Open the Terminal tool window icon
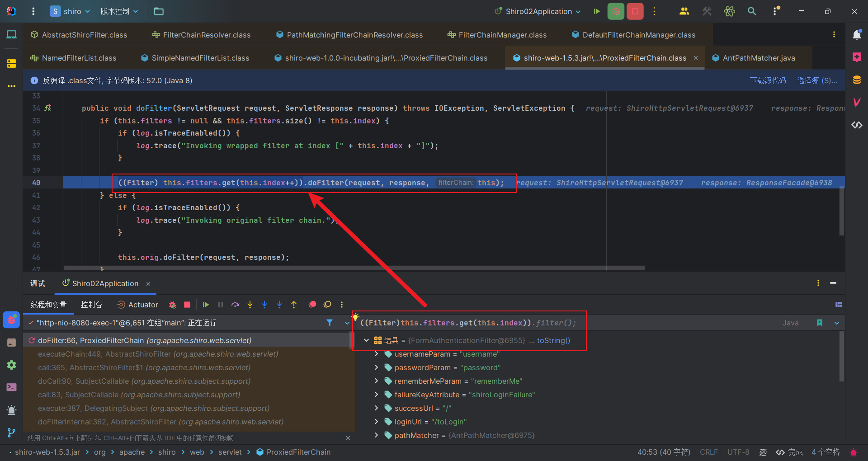This screenshot has width=868, height=461. click(11, 387)
